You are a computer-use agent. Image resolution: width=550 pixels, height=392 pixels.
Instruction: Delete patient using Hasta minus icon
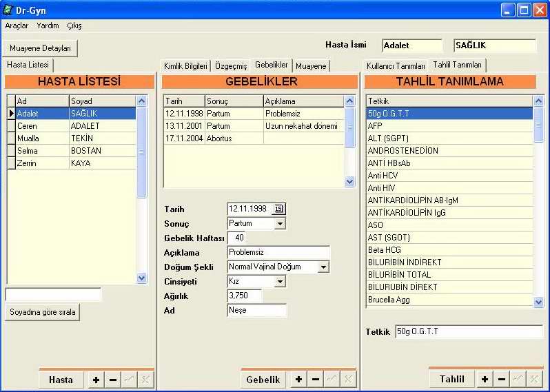pos(112,380)
